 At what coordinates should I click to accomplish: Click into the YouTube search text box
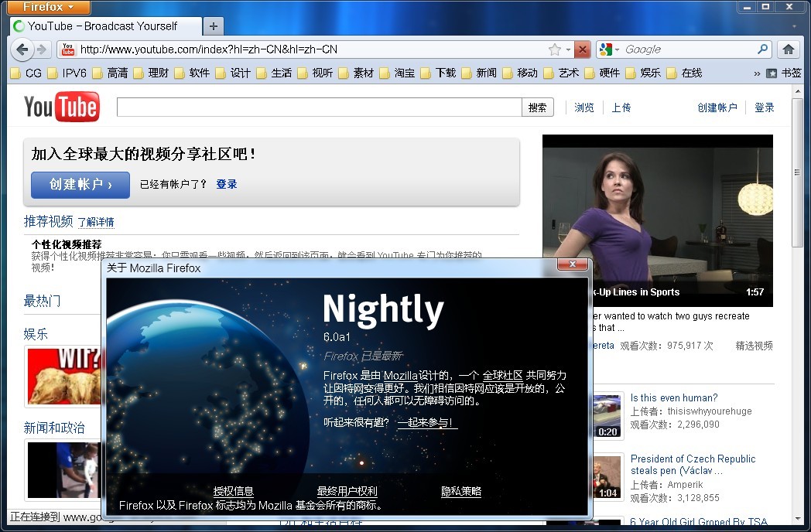319,107
